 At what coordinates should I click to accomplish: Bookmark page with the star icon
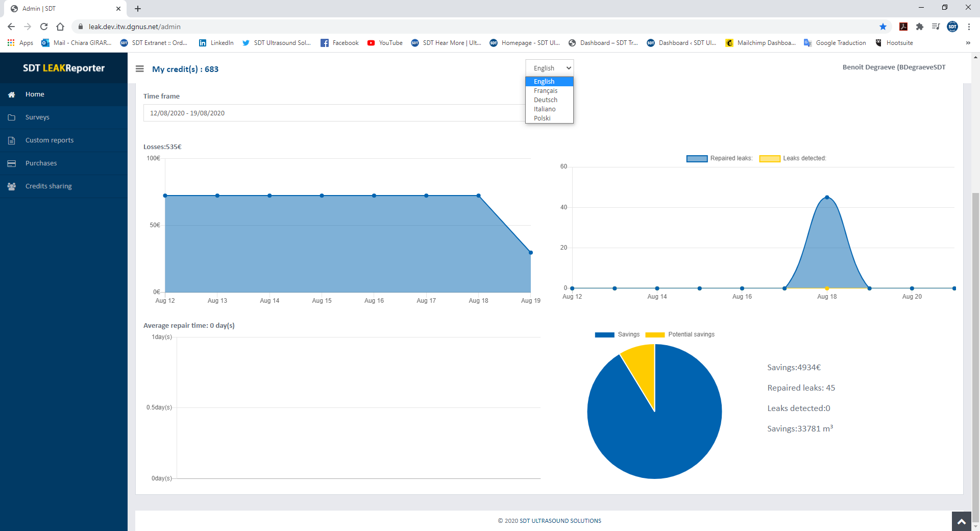[x=883, y=27]
